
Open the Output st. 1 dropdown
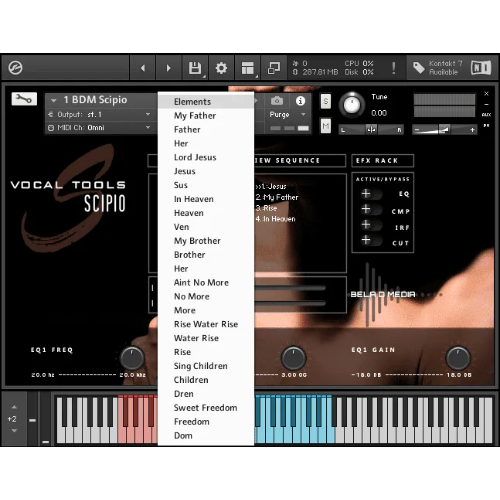point(99,114)
